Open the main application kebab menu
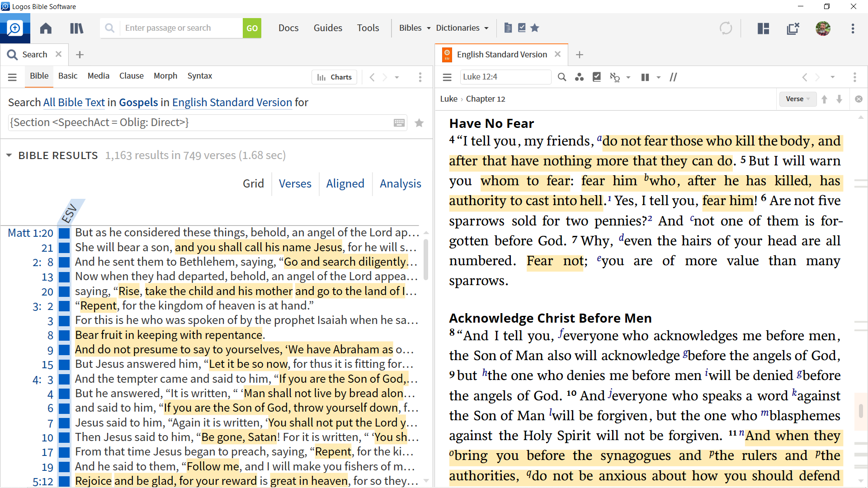The image size is (868, 488). [853, 28]
